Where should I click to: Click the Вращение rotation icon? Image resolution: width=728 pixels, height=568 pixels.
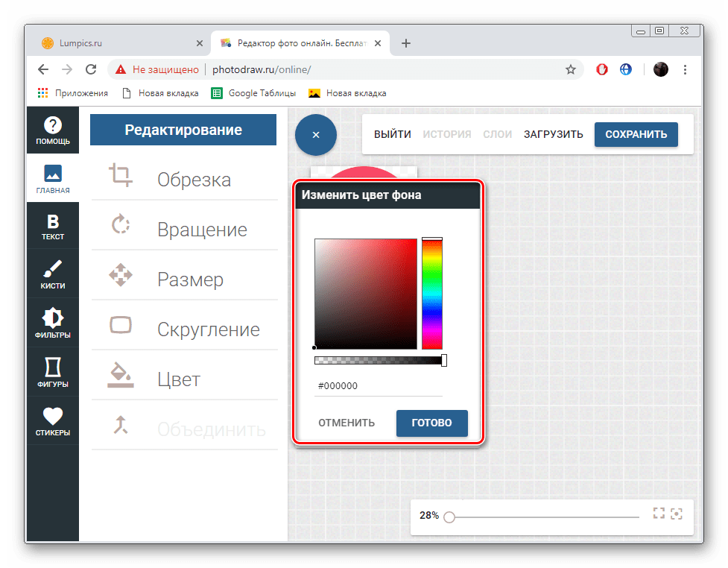click(121, 225)
